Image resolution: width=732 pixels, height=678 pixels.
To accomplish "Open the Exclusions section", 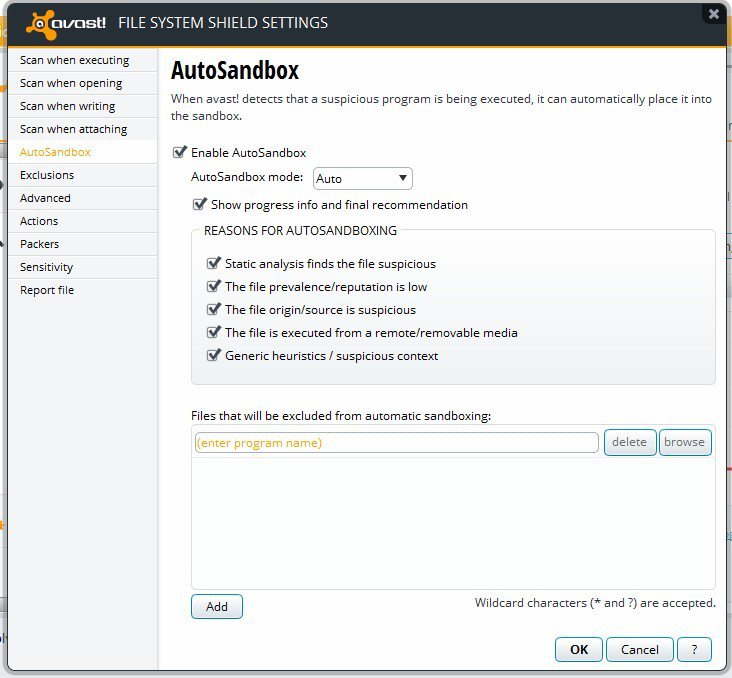I will coord(83,175).
